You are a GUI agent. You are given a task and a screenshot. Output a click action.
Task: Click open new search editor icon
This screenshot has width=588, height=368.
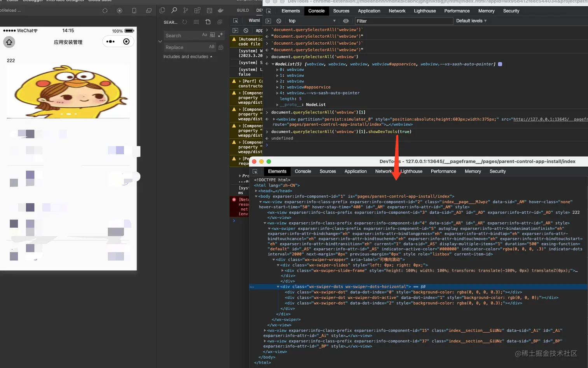point(208,22)
